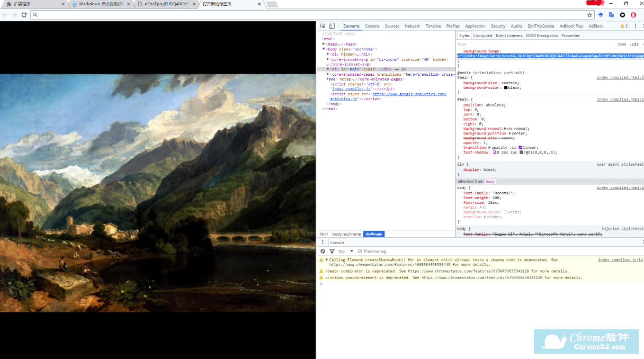The width and height of the screenshot is (644, 359).
Task: Click the landscape painting on the page
Action: pyautogui.click(x=158, y=193)
